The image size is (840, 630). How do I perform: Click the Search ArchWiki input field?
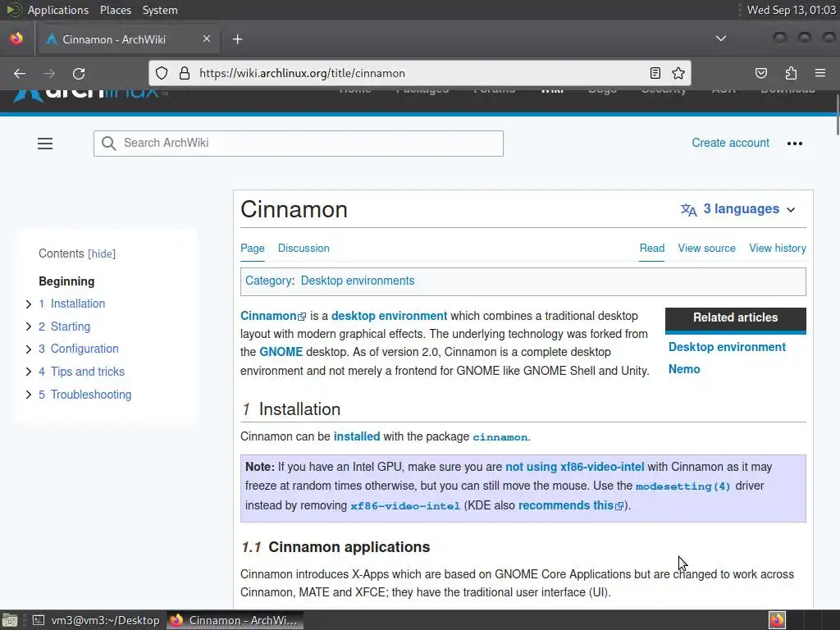[299, 144]
